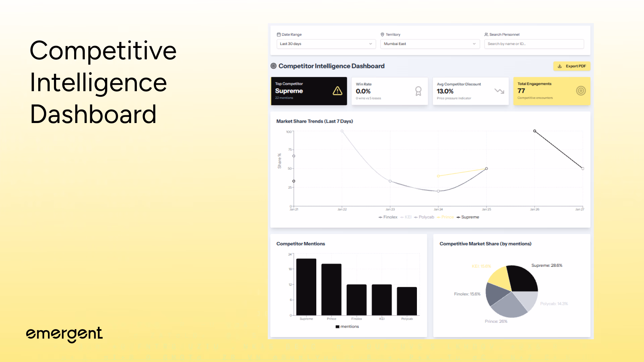This screenshot has width=644, height=362.
Task: Click the warning triangle in Top Competitor card
Action: point(337,91)
